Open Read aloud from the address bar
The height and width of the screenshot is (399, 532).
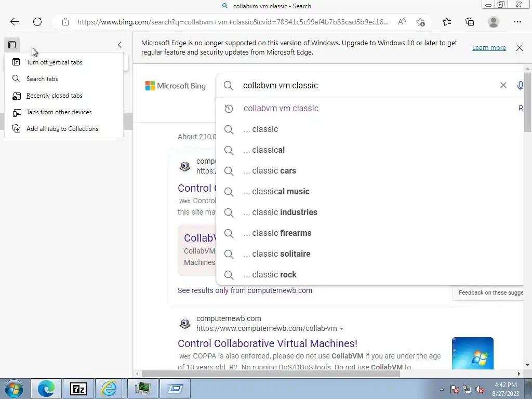coord(402,22)
